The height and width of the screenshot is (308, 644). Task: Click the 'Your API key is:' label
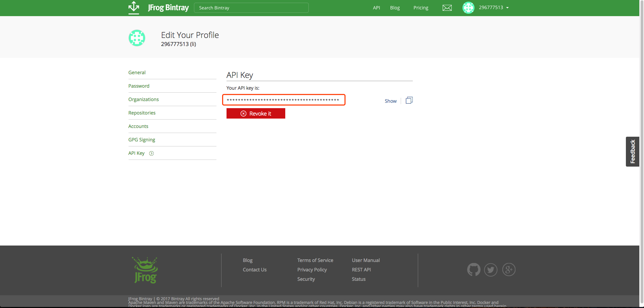(x=243, y=88)
